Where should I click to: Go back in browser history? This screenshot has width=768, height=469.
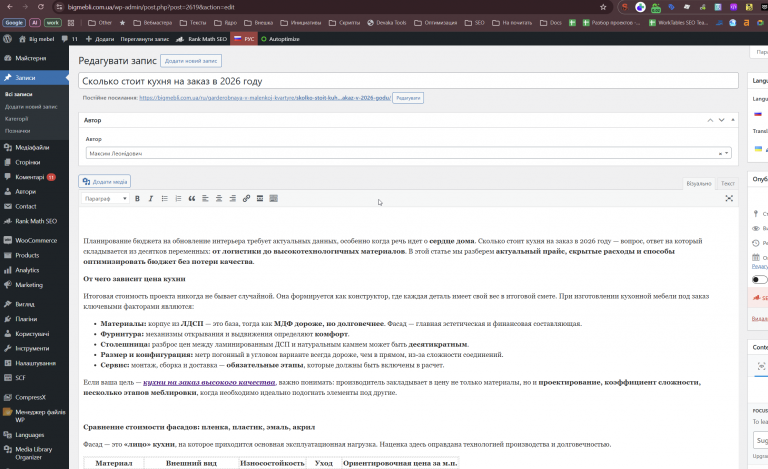point(10,7)
